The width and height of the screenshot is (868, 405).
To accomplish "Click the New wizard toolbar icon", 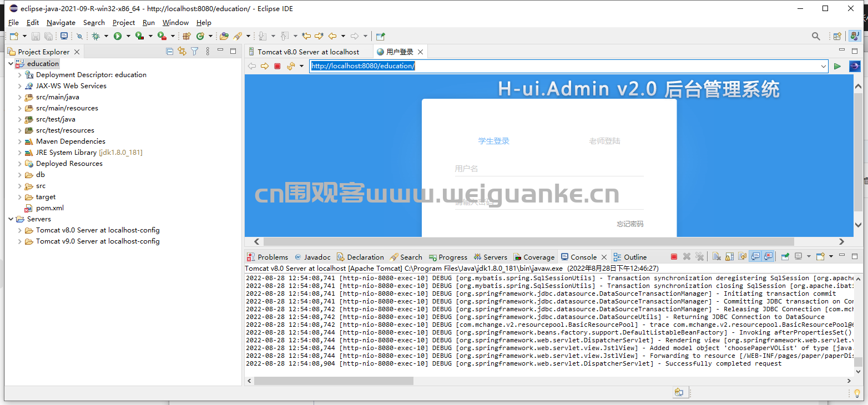I will click(x=14, y=36).
